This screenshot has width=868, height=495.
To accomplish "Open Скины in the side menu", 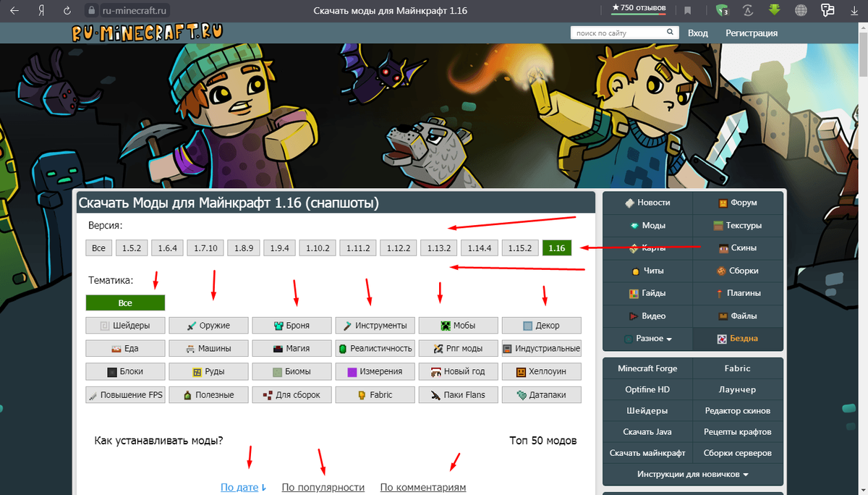I will (x=738, y=247).
